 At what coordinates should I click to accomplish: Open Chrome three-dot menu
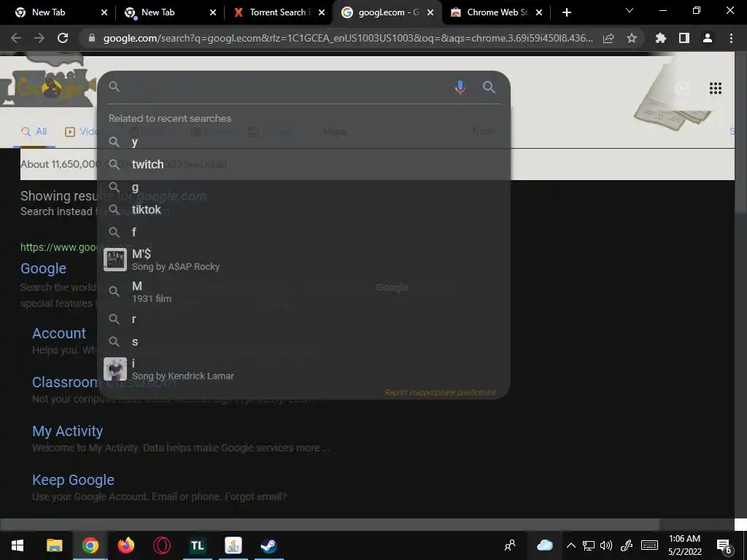(x=731, y=38)
